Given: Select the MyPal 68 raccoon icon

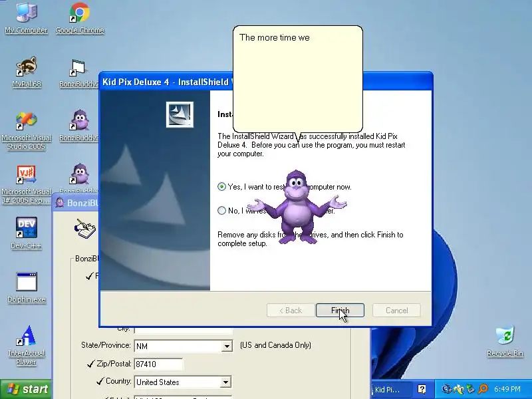Looking at the screenshot, I should click(x=27, y=72).
